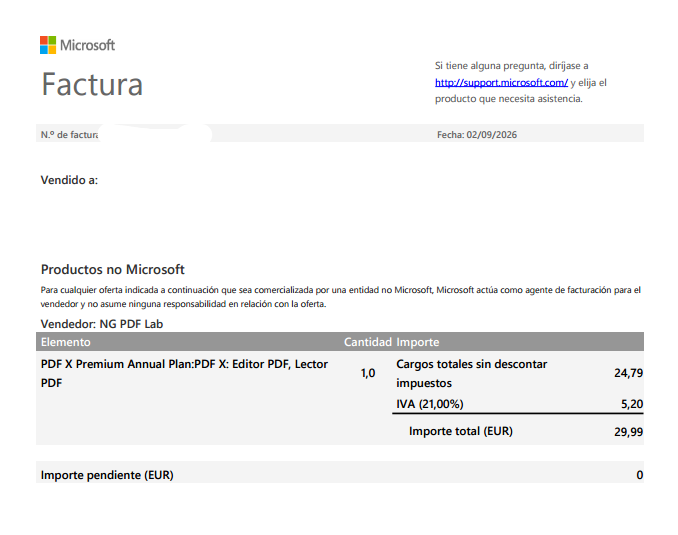The width and height of the screenshot is (678, 535).
Task: Click the Microsoft four-color logo icon
Action: (48, 45)
